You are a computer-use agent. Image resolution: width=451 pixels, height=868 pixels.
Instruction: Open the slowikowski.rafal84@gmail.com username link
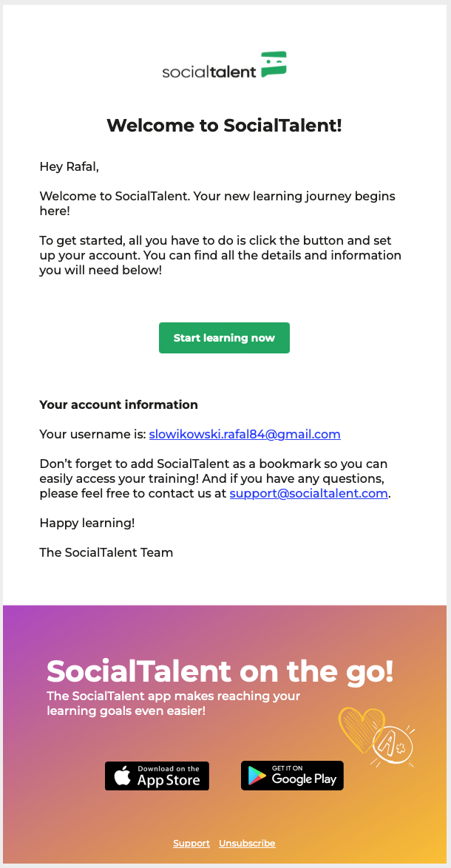pyautogui.click(x=245, y=434)
